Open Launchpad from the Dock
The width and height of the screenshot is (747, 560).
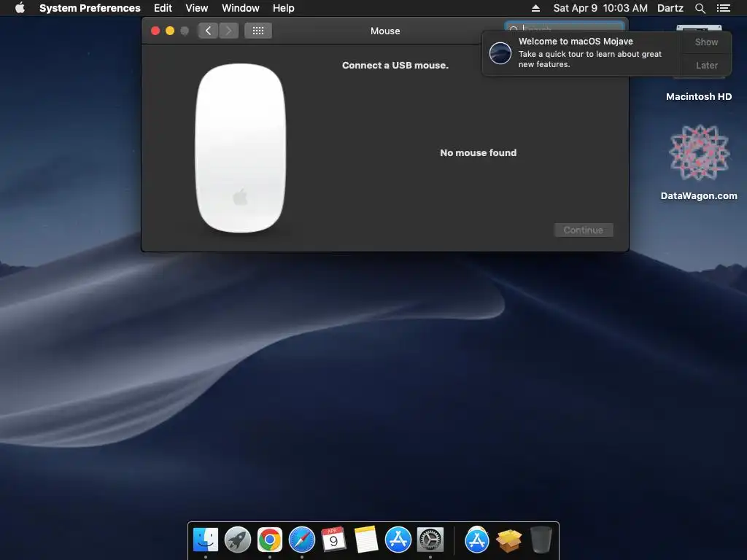(x=238, y=540)
